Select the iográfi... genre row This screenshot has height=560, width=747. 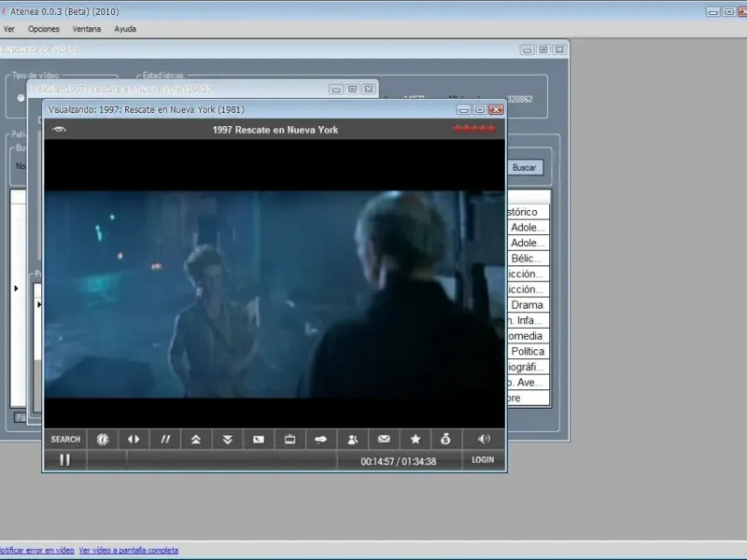528,367
